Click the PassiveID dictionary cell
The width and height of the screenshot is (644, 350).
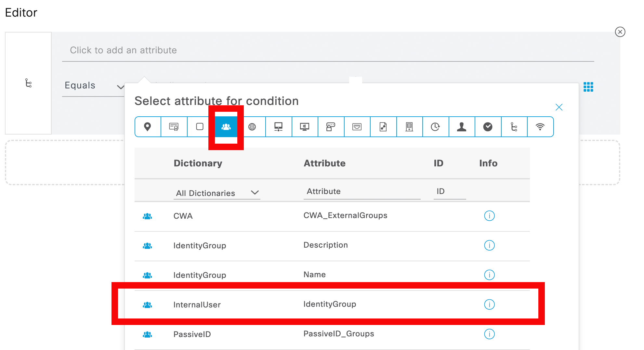click(192, 334)
